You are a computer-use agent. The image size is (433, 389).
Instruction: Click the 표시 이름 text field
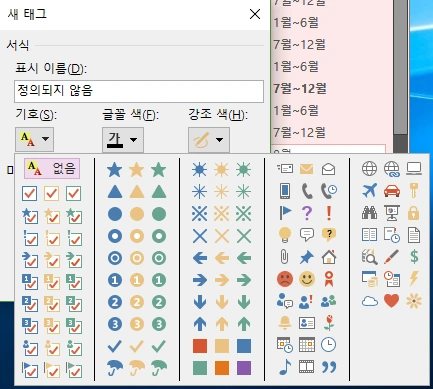pos(139,91)
